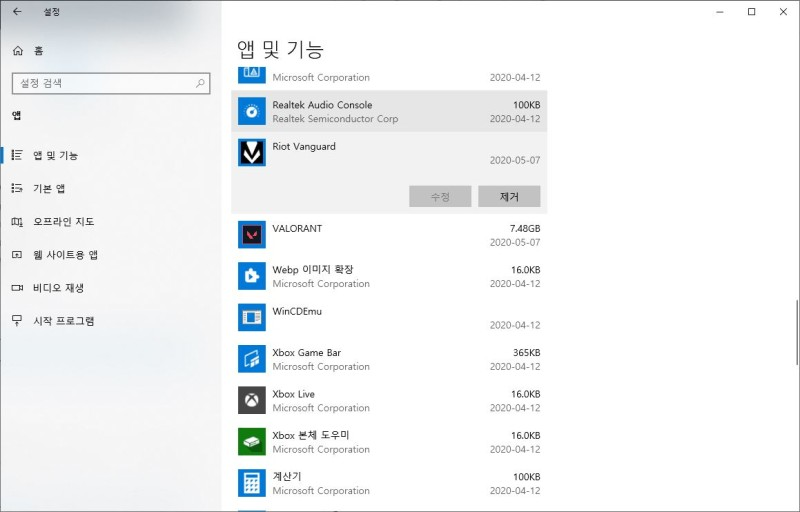Select the VALORANT app name
The image size is (800, 512).
pos(297,228)
